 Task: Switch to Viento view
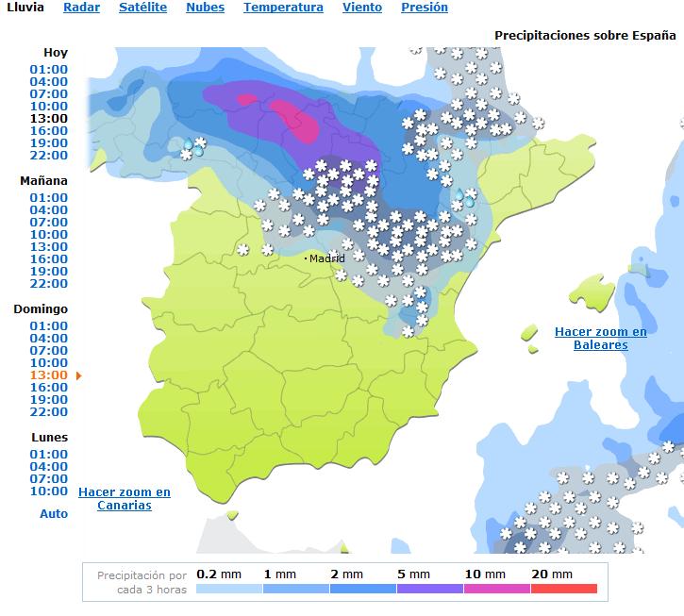pyautogui.click(x=362, y=8)
